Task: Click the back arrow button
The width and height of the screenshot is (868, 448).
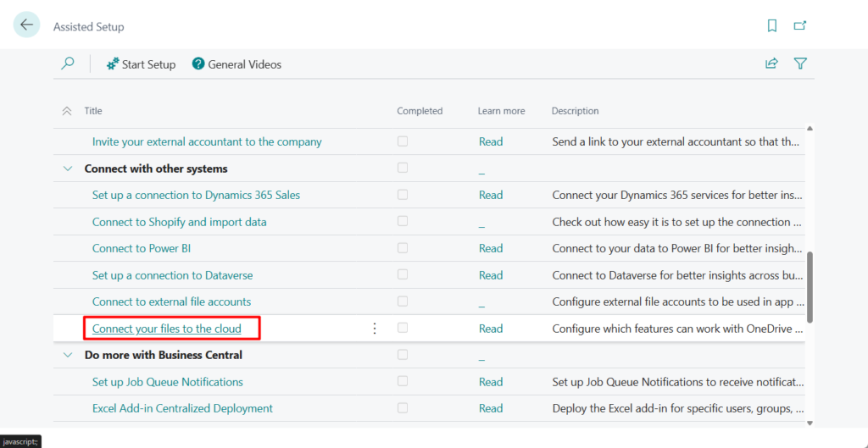Action: click(x=26, y=25)
